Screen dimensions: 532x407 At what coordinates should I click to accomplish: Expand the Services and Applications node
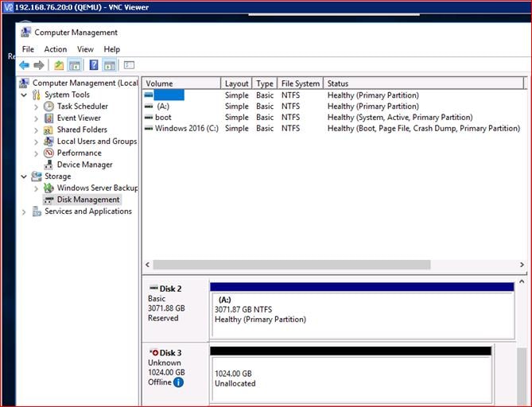click(24, 211)
